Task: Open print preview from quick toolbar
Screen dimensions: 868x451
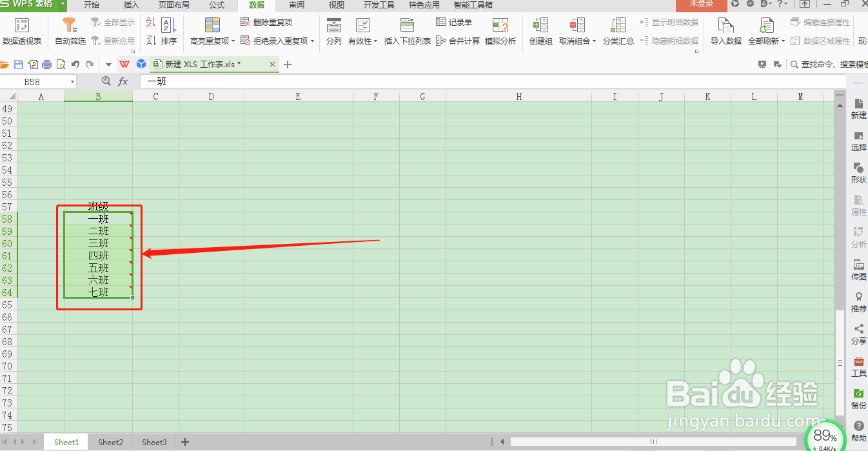Action: (x=61, y=65)
